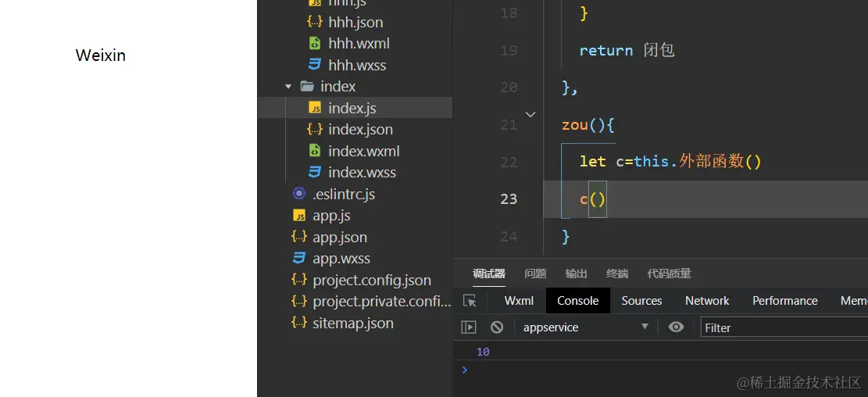Image resolution: width=868 pixels, height=397 pixels.
Task: Click the .eslintrc.js ESLint icon
Action: [x=299, y=194]
